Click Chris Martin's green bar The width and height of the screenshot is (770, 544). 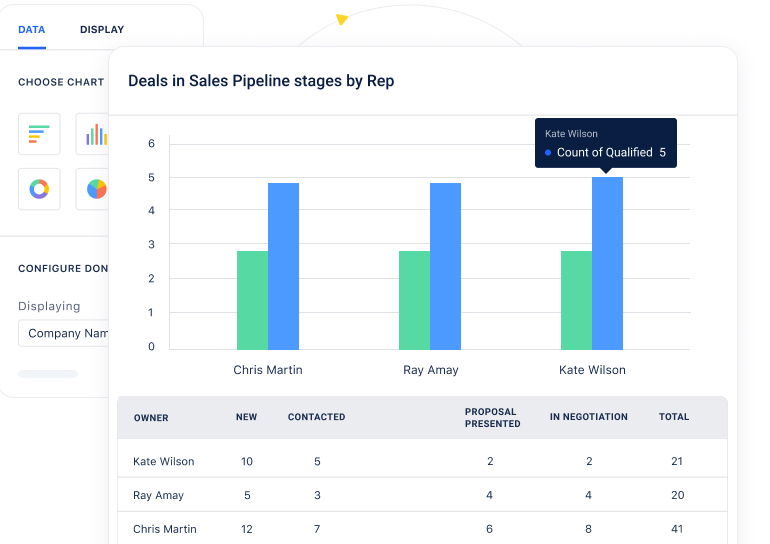coord(252,299)
